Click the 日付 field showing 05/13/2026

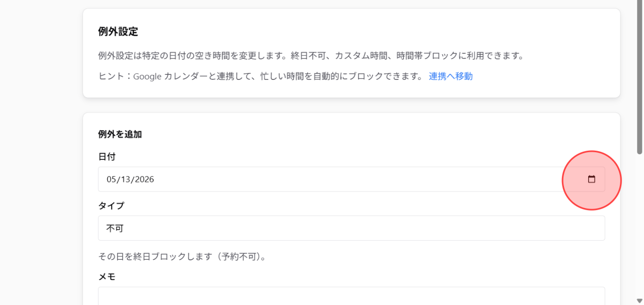point(351,179)
